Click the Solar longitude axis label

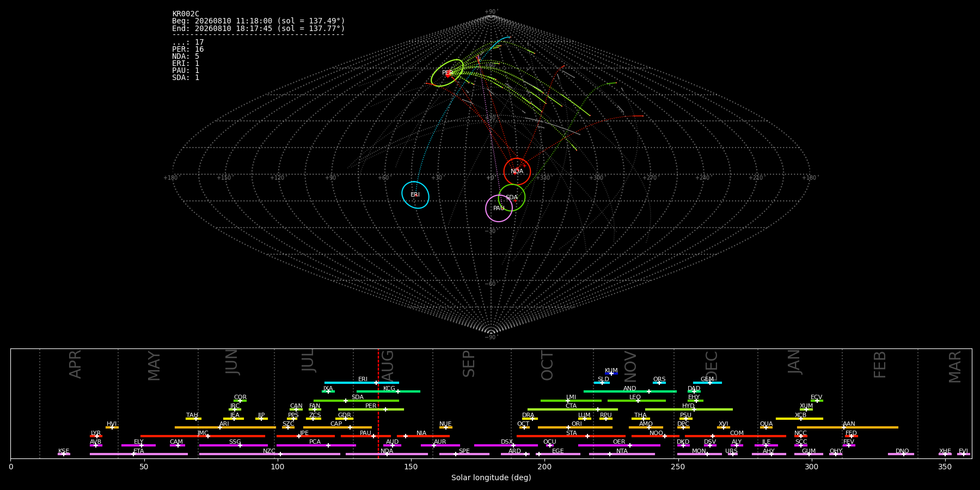click(x=491, y=477)
